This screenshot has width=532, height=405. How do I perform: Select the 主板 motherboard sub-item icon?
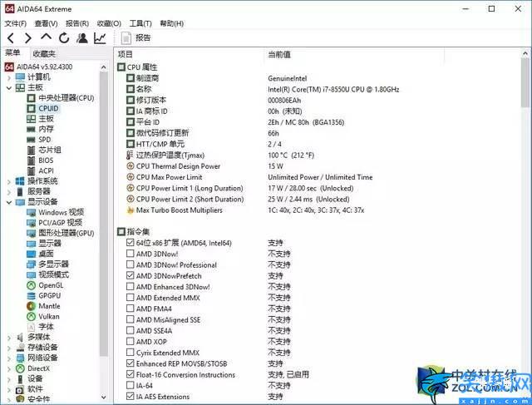point(31,119)
